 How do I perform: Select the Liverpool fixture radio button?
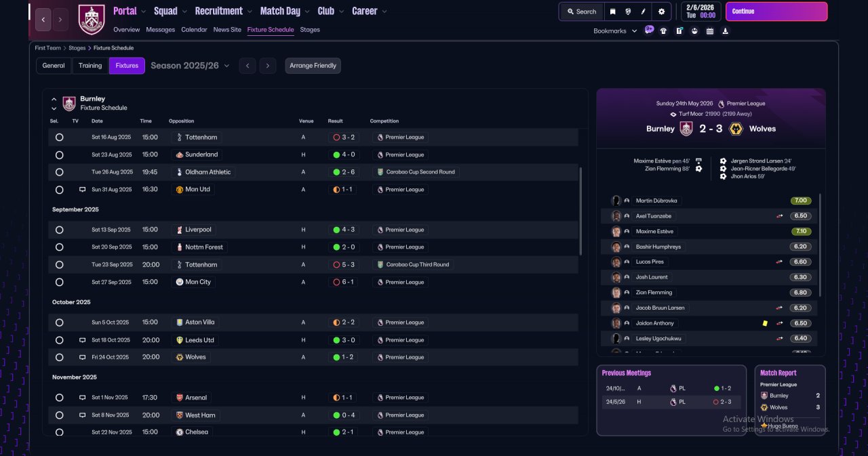[x=60, y=230]
